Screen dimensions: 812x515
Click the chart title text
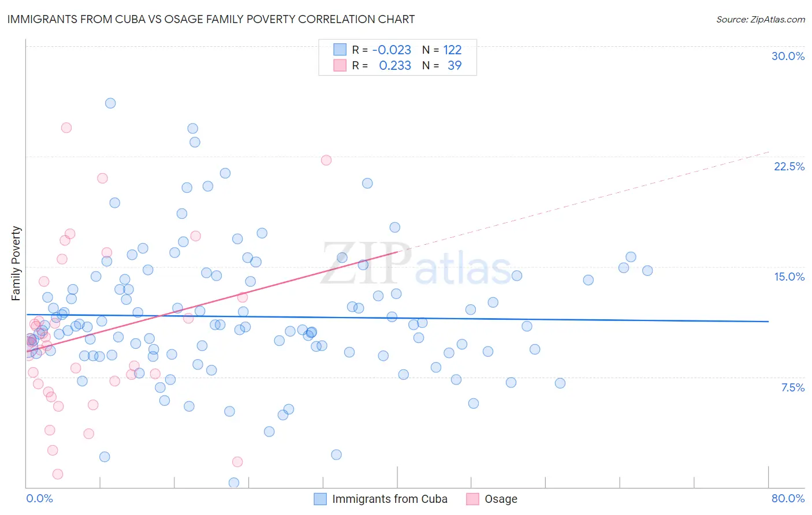211,19
